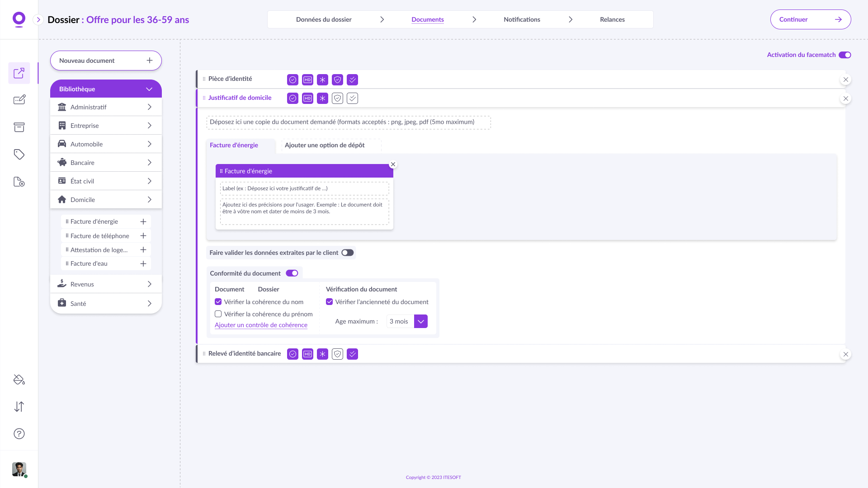Toggle Conformité du document switch
The image size is (868, 488).
(x=292, y=273)
